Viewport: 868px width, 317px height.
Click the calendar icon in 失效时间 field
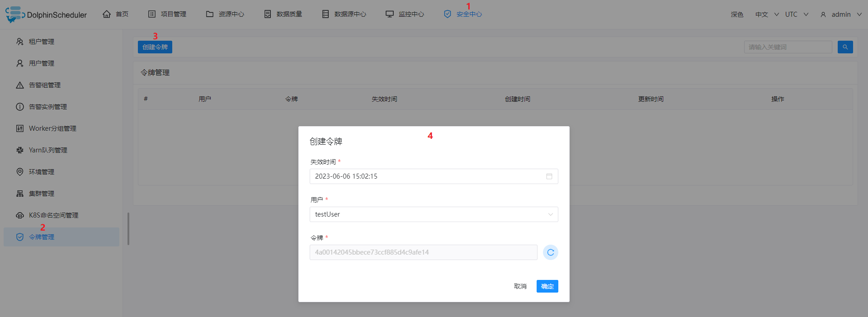coord(549,176)
